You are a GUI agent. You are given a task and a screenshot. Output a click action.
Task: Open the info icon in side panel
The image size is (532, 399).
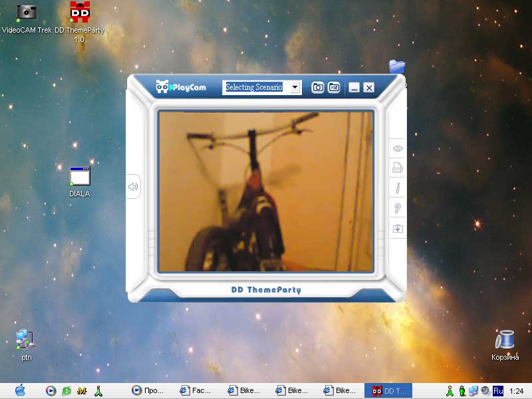point(398,188)
